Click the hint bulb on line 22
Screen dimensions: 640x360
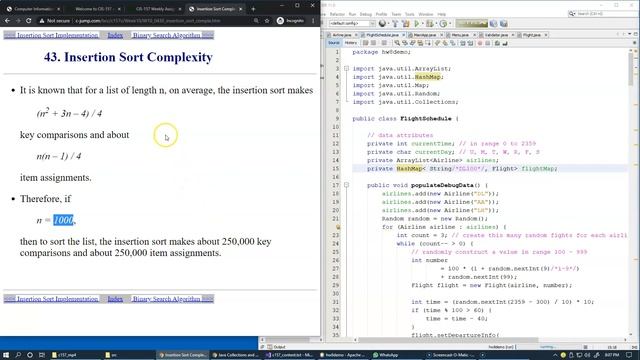point(338,227)
